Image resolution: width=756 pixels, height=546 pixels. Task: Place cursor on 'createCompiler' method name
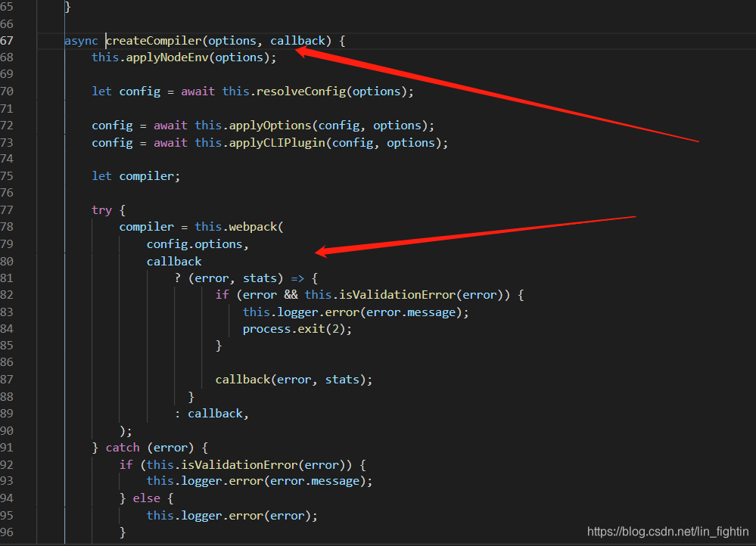(154, 41)
